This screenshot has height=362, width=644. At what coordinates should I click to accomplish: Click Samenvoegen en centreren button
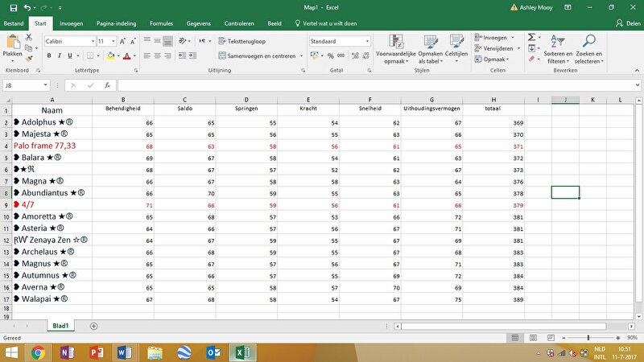point(258,56)
